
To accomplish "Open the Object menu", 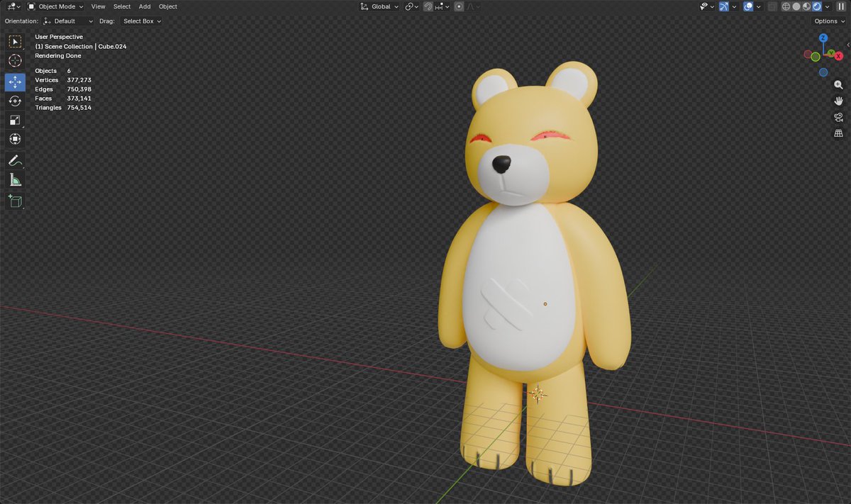I will pos(168,6).
